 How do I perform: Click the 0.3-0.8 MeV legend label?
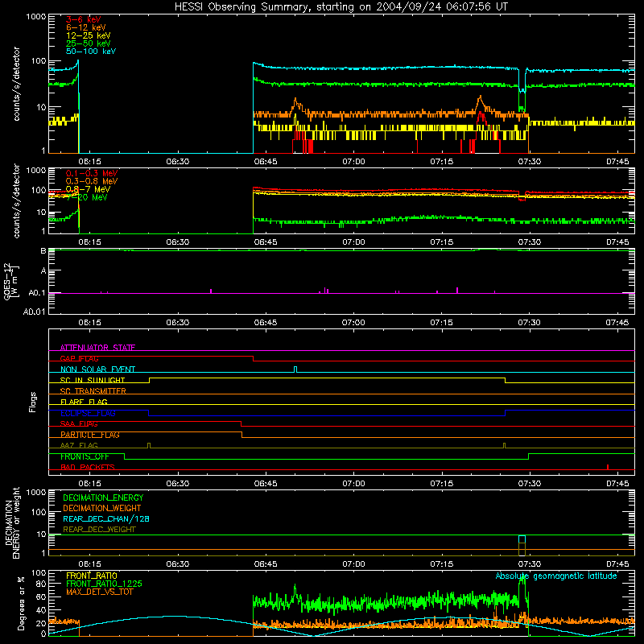[x=92, y=181]
